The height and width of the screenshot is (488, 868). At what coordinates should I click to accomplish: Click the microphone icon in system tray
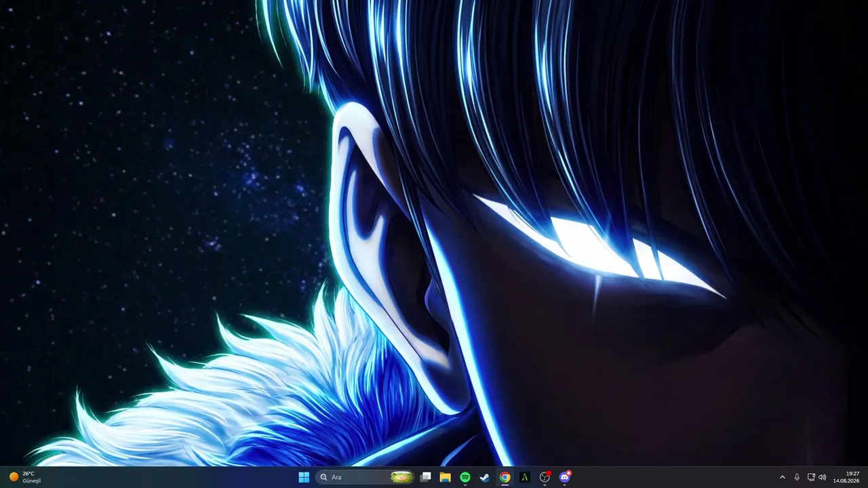click(797, 477)
